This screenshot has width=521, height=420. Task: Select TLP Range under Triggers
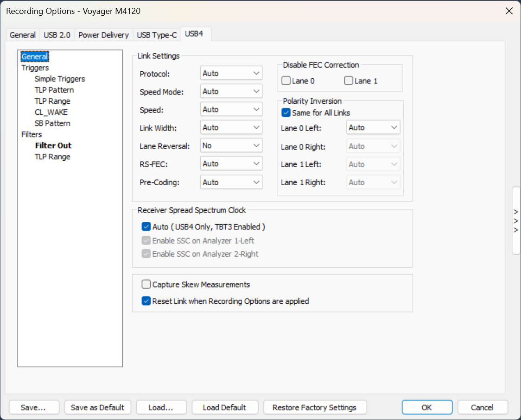[x=52, y=101]
